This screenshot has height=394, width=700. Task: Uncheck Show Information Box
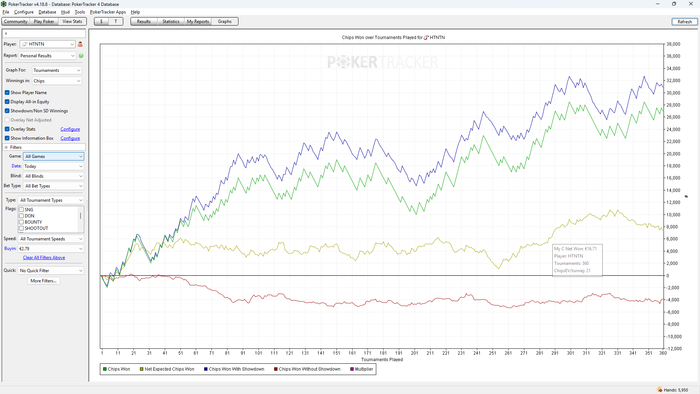click(7, 138)
